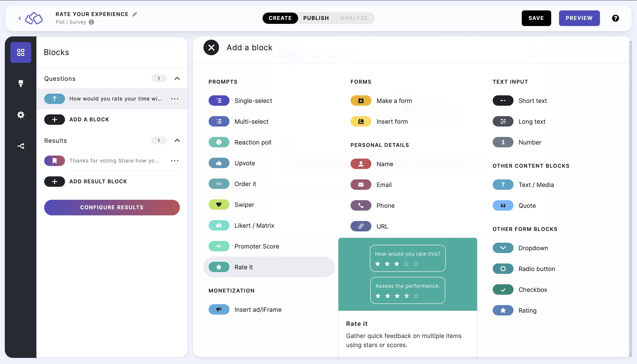
Task: Click the Likert / Matrix gauge icon
Action: tap(219, 225)
